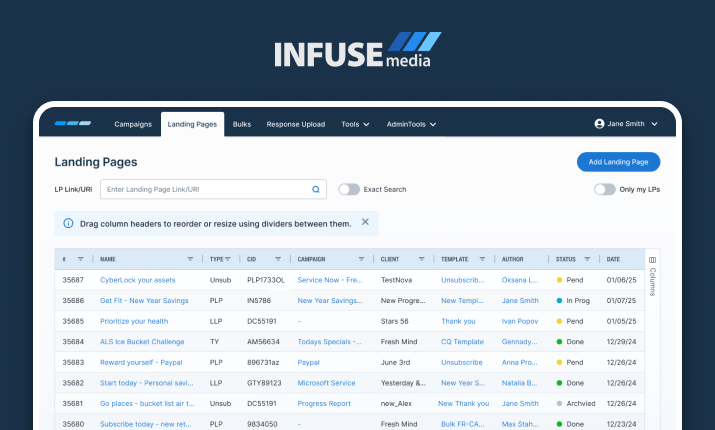Toggle Exact Search switch
The width and height of the screenshot is (715, 430).
point(349,189)
